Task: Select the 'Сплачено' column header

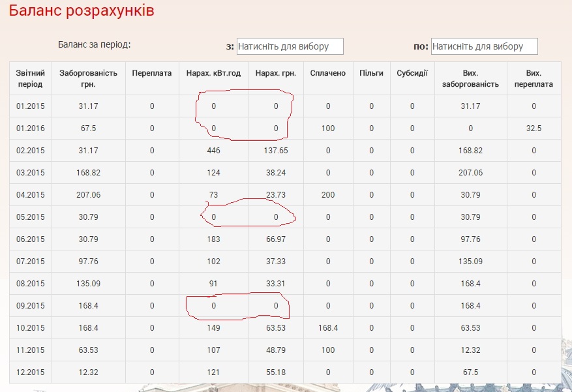Action: (327, 73)
